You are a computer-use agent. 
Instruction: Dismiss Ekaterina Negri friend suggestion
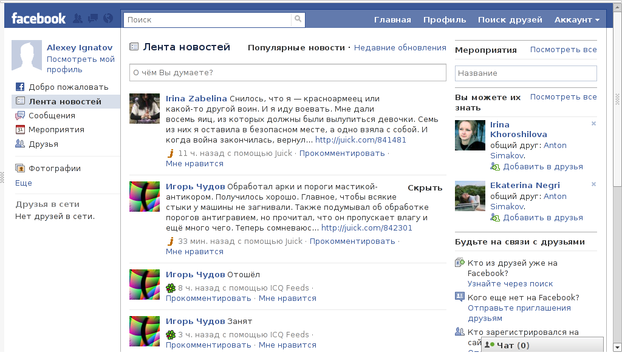(x=593, y=184)
